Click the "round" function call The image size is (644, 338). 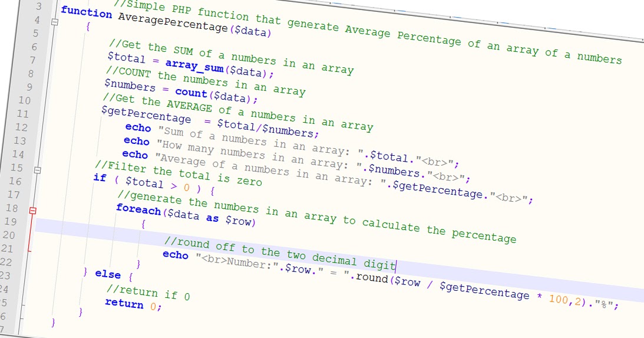tap(372, 277)
